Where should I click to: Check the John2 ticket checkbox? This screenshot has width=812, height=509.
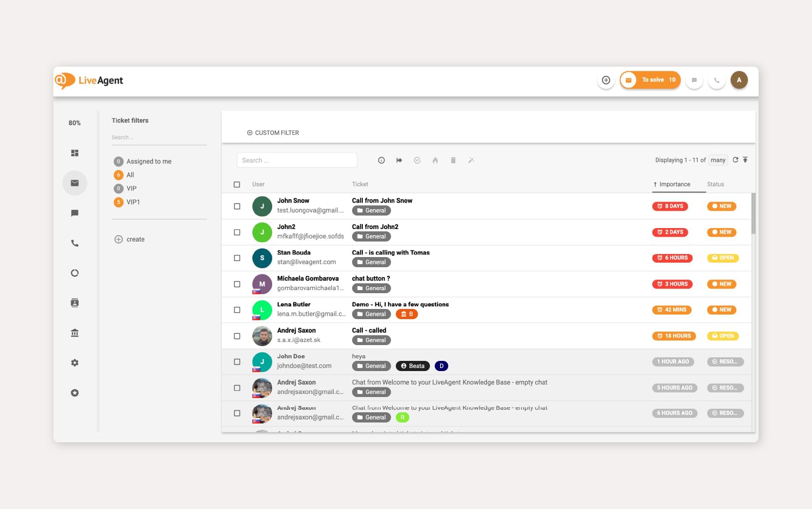237,232
